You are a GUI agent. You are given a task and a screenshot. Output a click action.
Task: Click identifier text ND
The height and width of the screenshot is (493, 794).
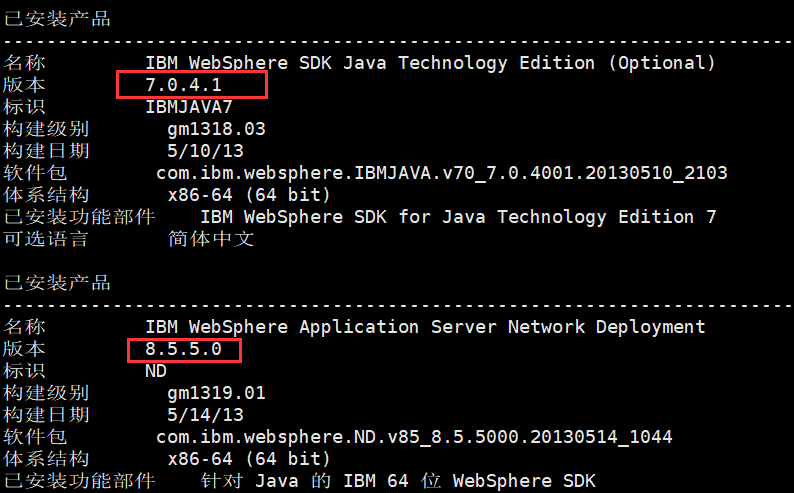[x=156, y=371]
